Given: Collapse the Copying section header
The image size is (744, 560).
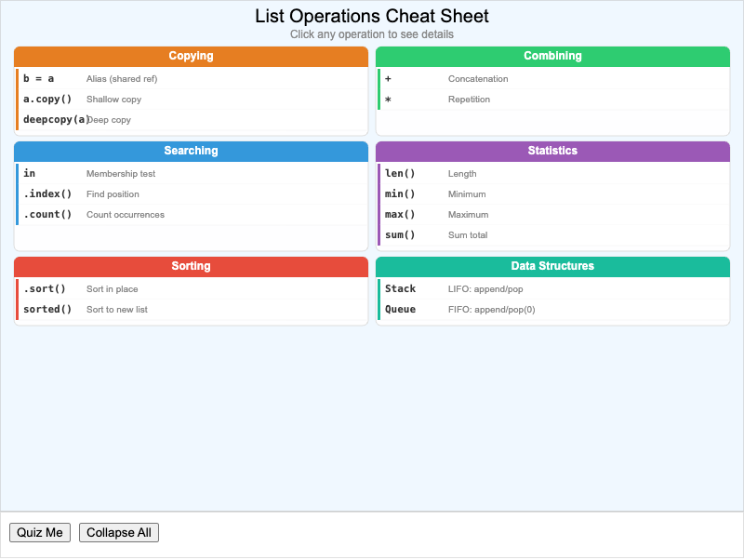Looking at the screenshot, I should pos(191,56).
